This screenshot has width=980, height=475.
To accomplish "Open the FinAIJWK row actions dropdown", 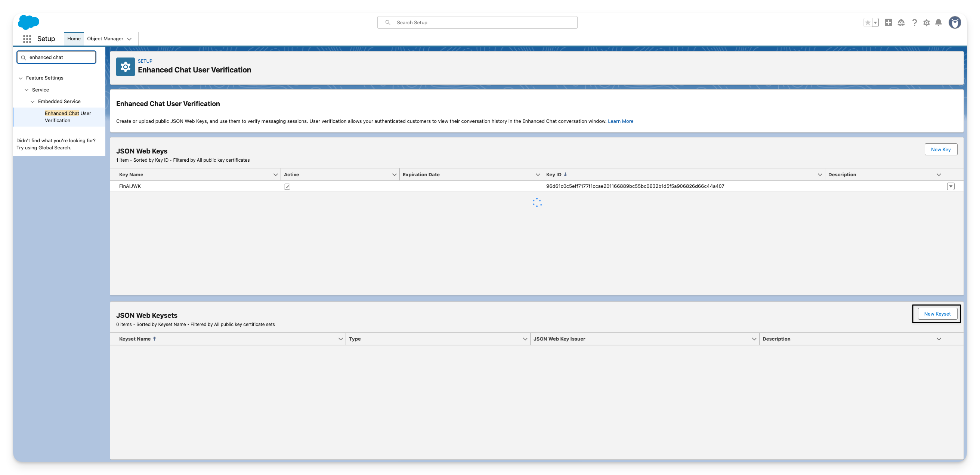I will (950, 186).
